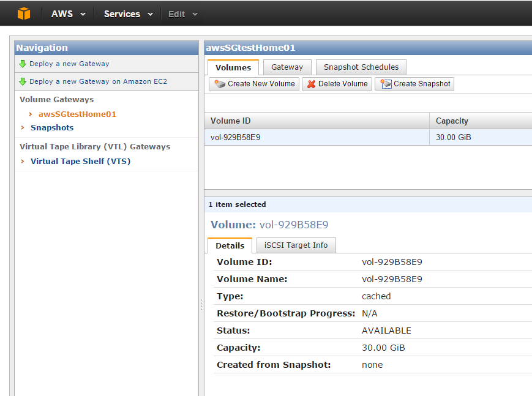Open the AWS dropdown menu

(x=68, y=14)
